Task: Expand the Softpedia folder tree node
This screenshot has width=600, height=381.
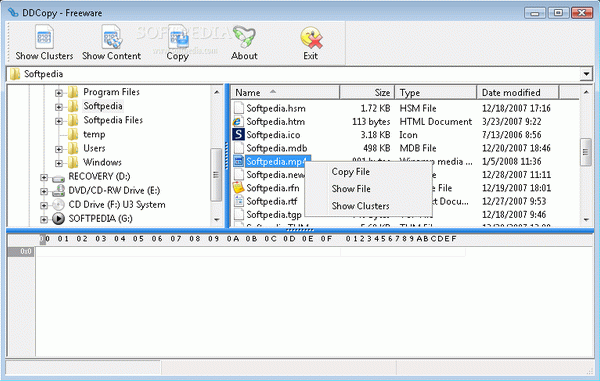Action: [59, 107]
